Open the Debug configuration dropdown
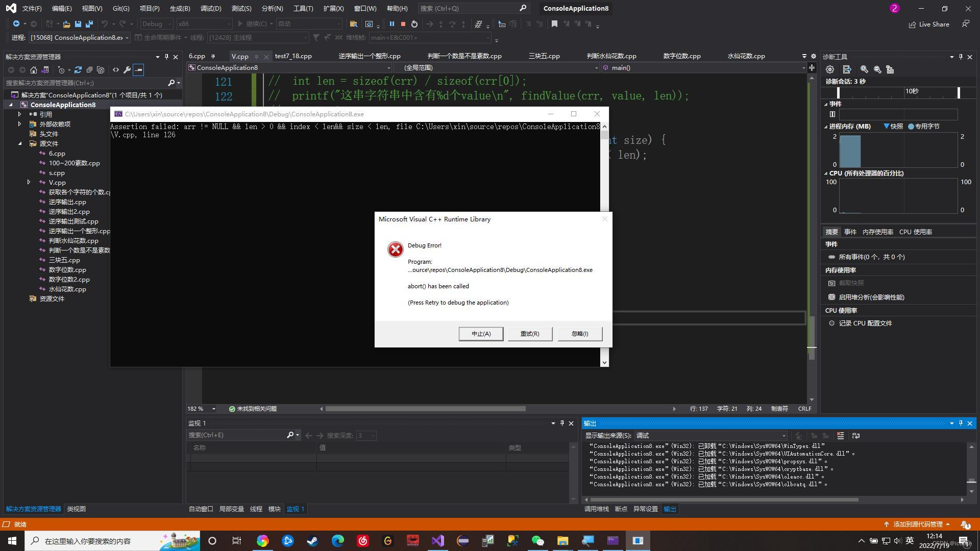980x551 pixels. pos(157,24)
